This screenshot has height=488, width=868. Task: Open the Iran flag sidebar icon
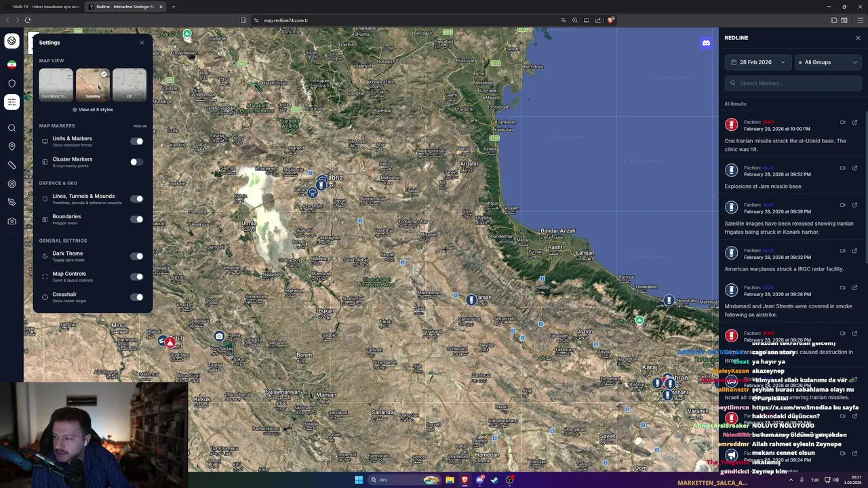[12, 64]
